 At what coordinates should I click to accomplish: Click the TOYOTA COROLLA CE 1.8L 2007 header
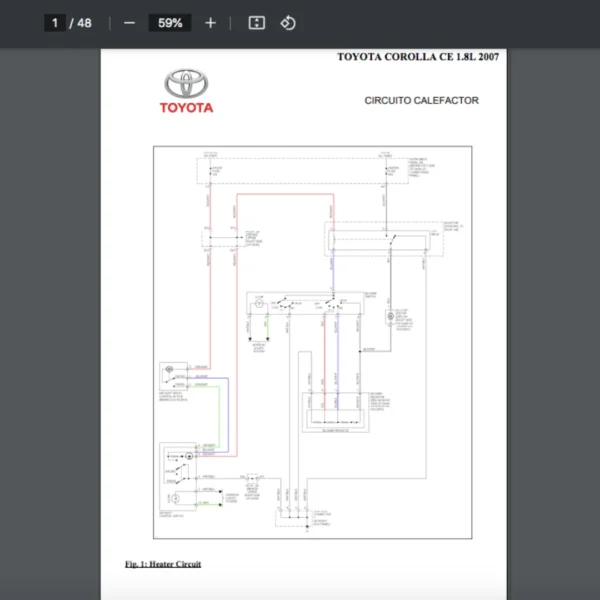coord(417,57)
